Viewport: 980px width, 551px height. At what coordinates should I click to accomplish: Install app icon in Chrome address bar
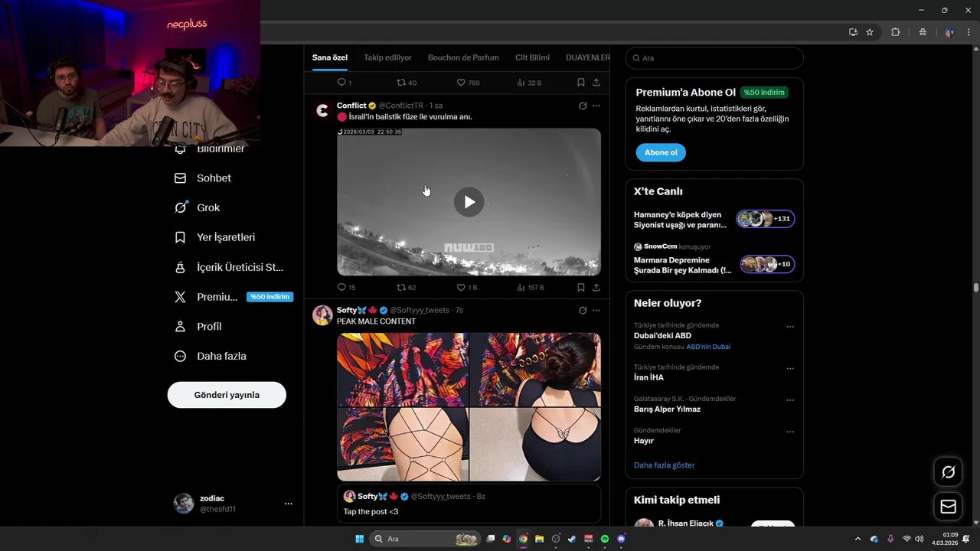(x=853, y=32)
